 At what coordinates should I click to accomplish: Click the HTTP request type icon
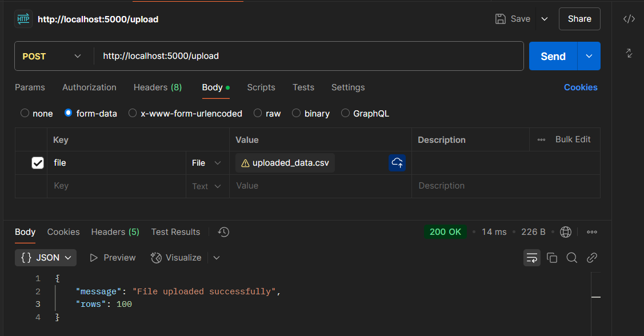(23, 19)
